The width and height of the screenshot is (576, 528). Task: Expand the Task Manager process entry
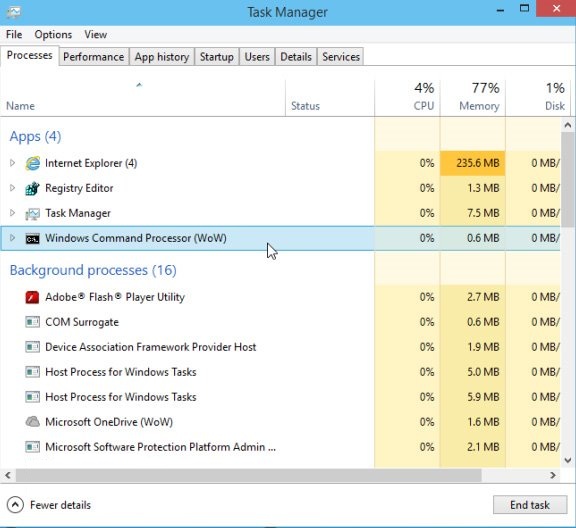tap(12, 213)
